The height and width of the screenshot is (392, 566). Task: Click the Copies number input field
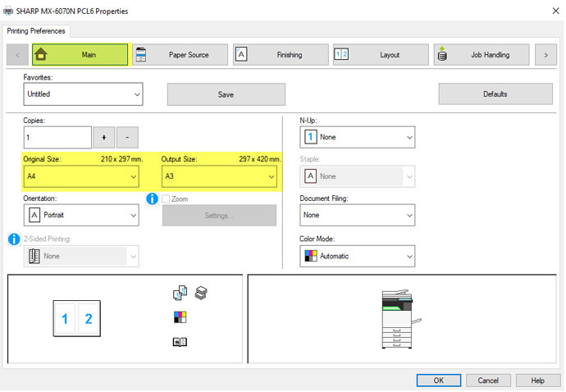57,137
